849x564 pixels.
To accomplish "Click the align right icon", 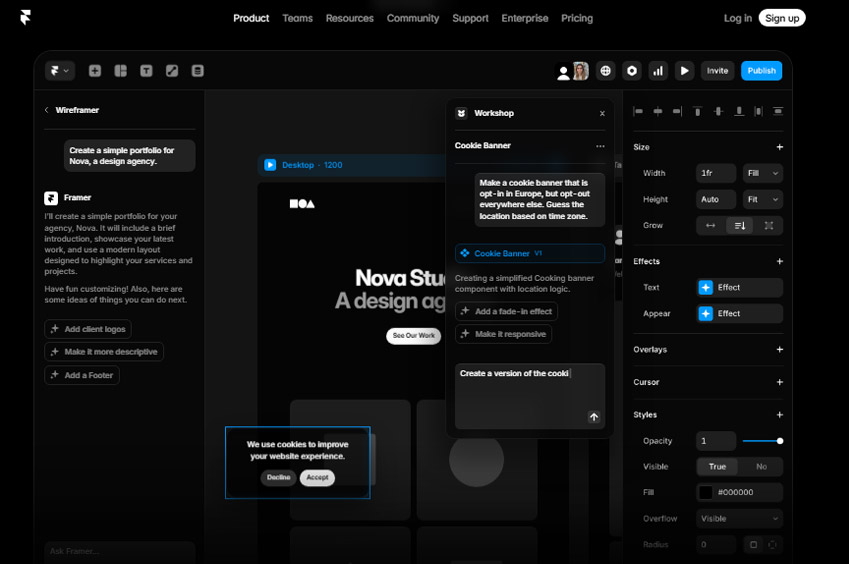I will pos(677,112).
